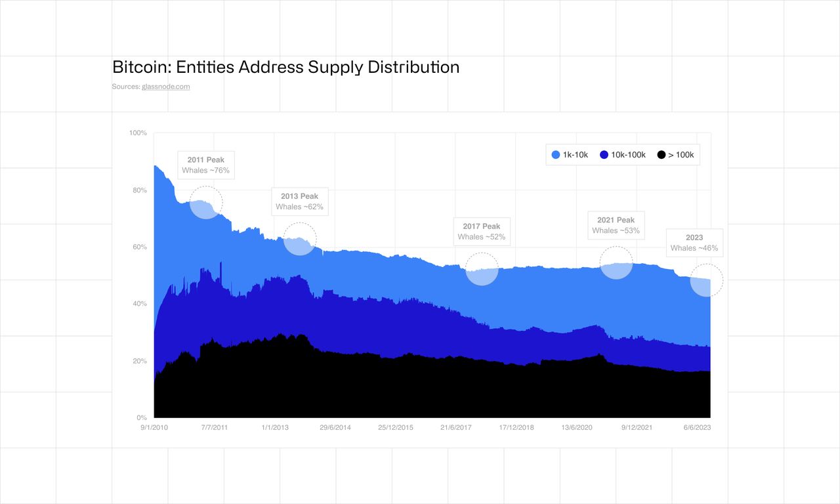Open the glassnode.com source link
The image size is (840, 504).
[x=166, y=87]
